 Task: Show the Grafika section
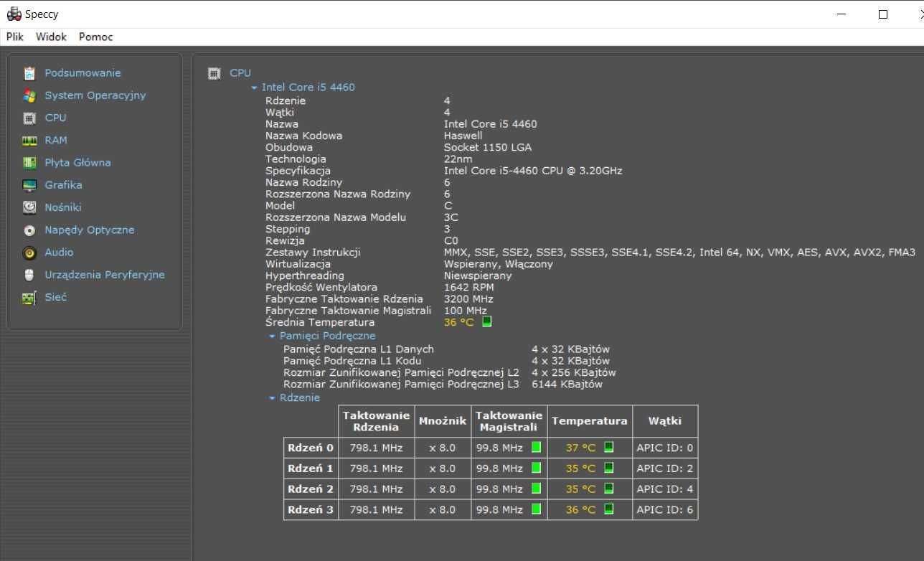(x=63, y=185)
